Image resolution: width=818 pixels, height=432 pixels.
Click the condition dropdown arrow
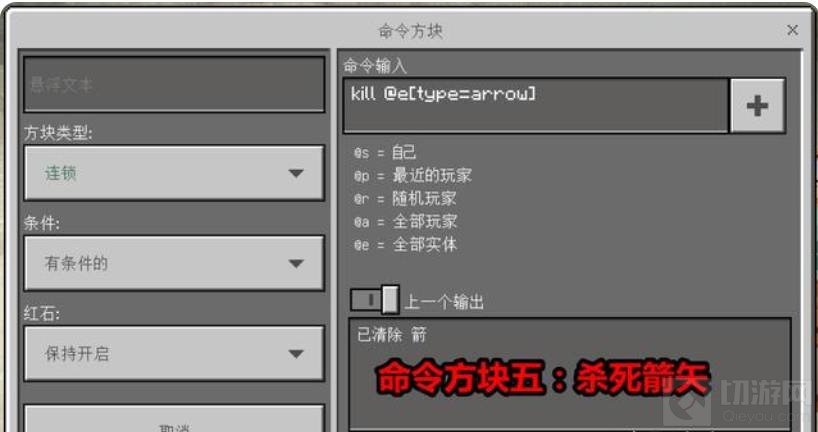pyautogui.click(x=296, y=263)
